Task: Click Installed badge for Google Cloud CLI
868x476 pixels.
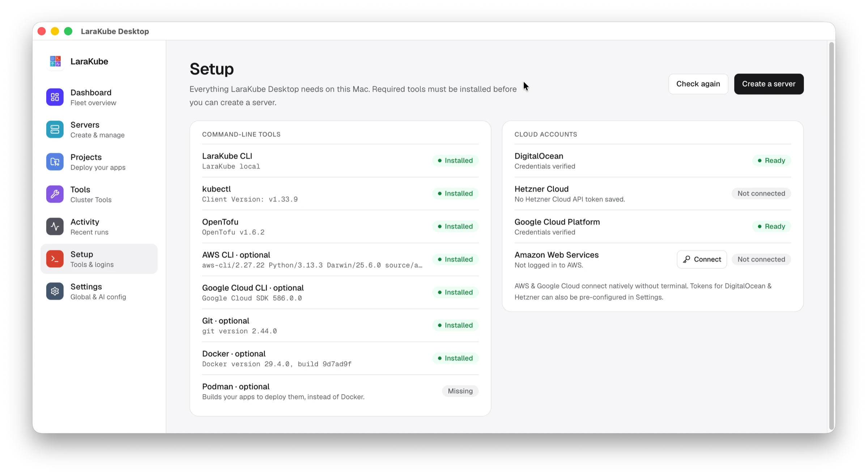Action: click(455, 292)
